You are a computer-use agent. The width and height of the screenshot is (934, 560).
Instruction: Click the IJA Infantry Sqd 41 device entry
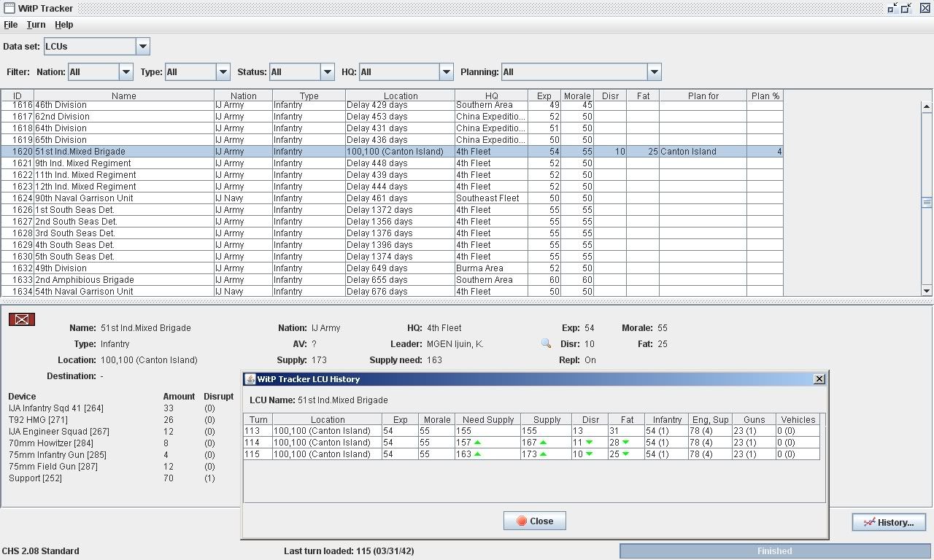point(56,408)
